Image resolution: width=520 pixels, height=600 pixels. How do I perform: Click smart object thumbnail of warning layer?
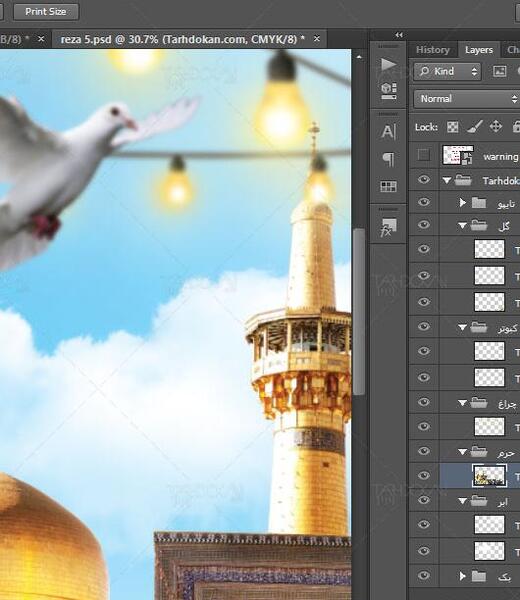point(458,155)
